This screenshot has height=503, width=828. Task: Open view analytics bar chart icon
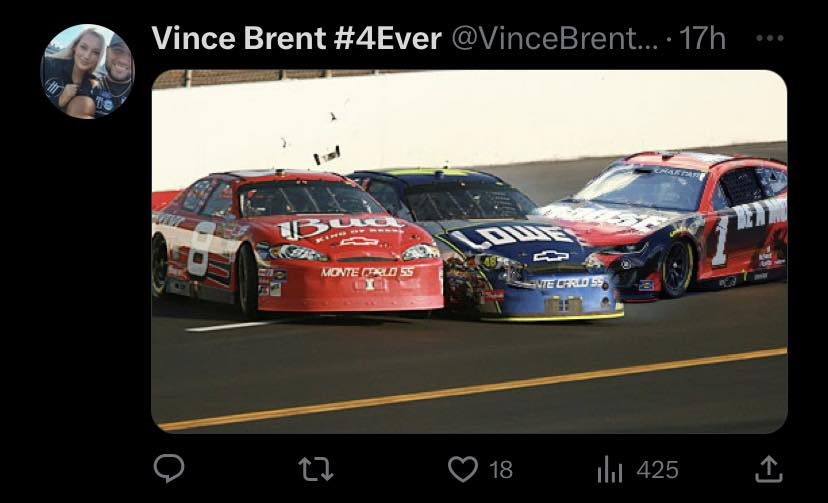(610, 469)
